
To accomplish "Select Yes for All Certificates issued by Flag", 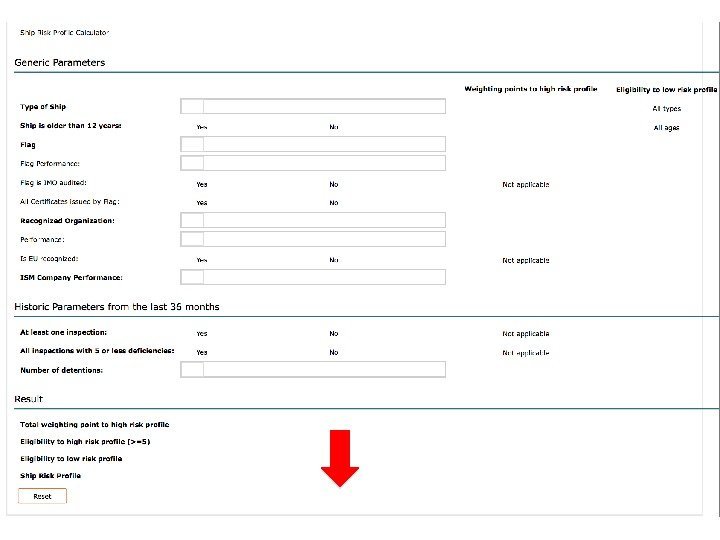I will click(202, 202).
